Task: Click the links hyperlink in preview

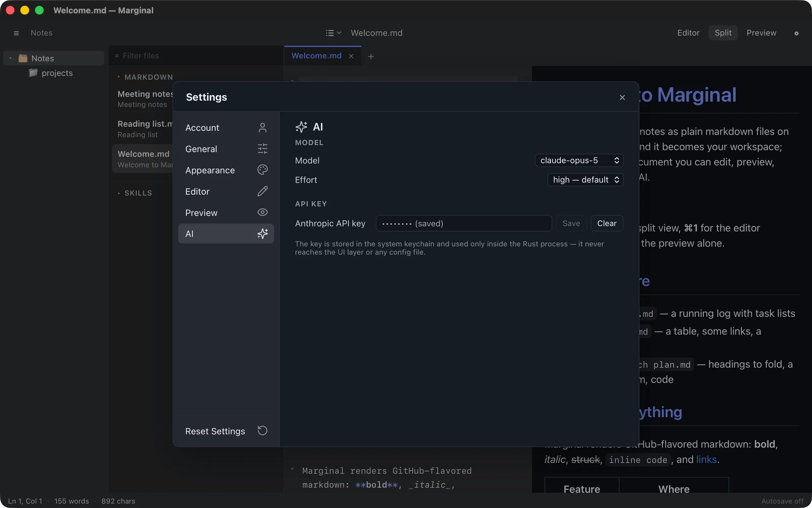Action: (x=706, y=460)
